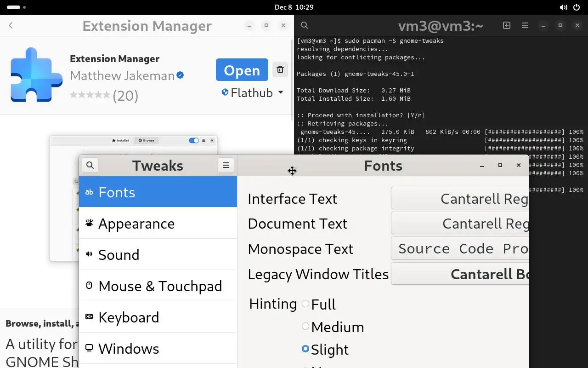588x368 pixels.
Task: Open a new terminal tab
Action: pos(507,26)
